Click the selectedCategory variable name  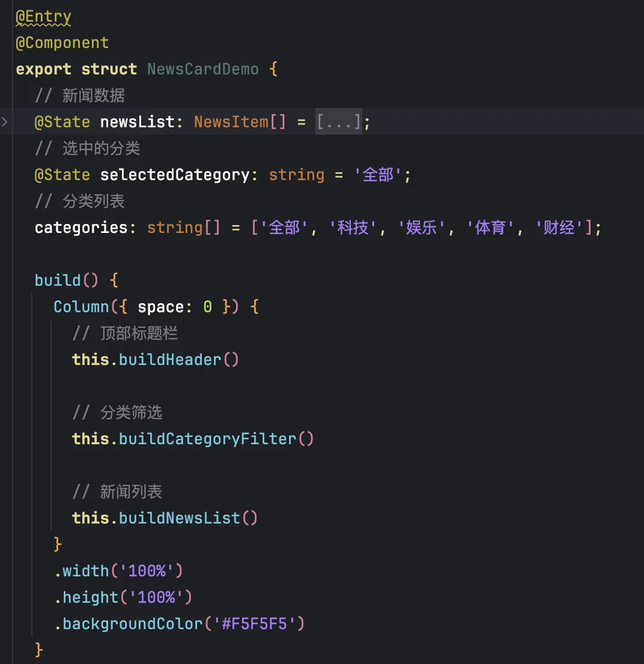[175, 175]
